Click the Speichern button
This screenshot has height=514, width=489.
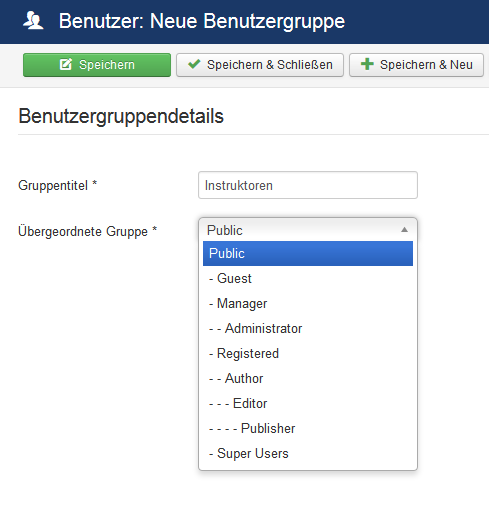(97, 65)
